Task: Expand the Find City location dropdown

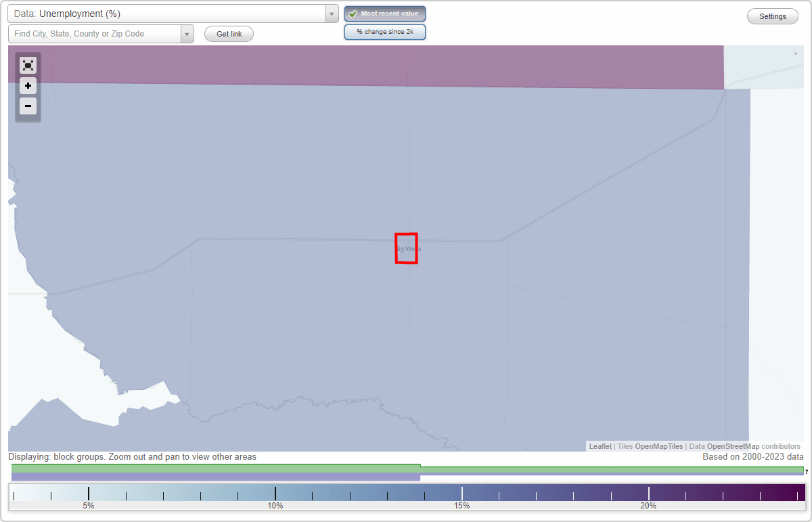Action: [187, 33]
